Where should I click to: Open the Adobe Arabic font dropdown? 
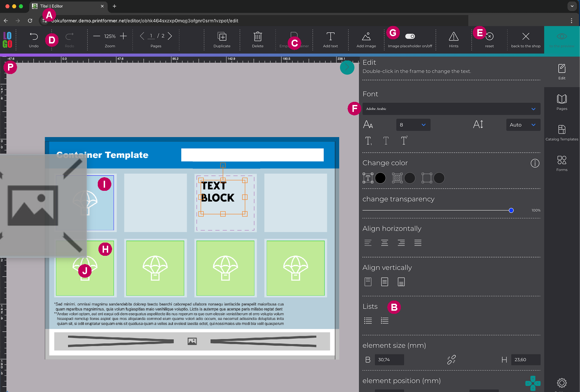coord(451,109)
